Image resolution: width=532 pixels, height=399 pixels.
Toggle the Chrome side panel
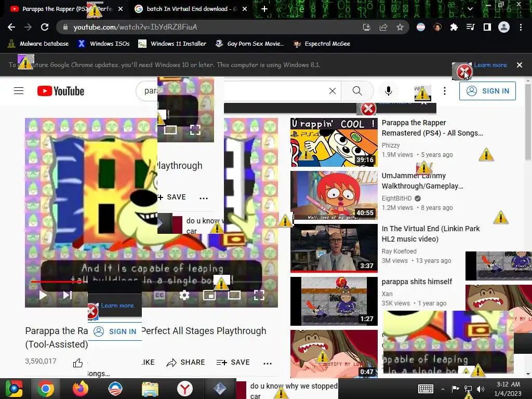point(487,27)
